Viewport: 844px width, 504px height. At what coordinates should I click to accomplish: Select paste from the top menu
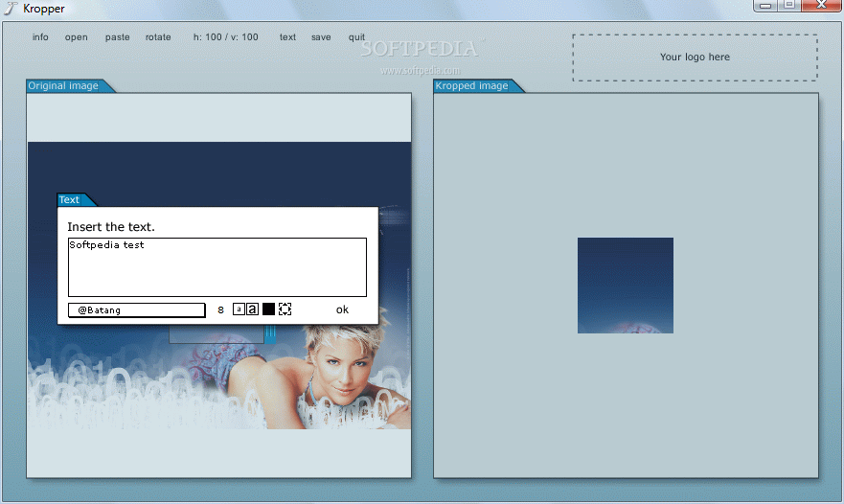pos(117,37)
